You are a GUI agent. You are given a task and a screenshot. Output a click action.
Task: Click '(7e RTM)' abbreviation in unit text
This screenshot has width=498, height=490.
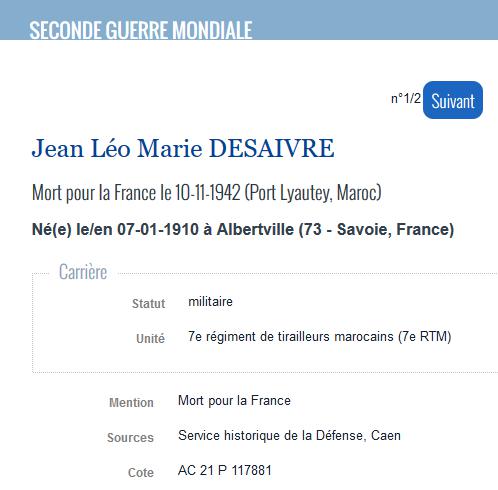point(424,336)
